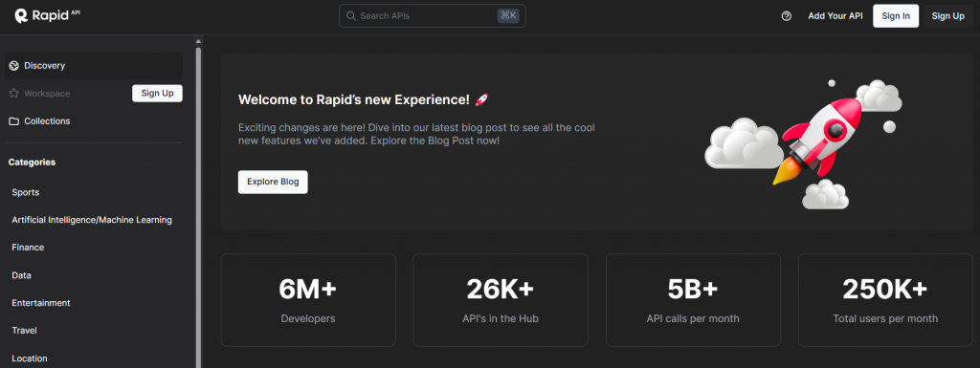Click the sidebar scrollbar up arrow
Viewport: 980px width, 368px height.
199,42
